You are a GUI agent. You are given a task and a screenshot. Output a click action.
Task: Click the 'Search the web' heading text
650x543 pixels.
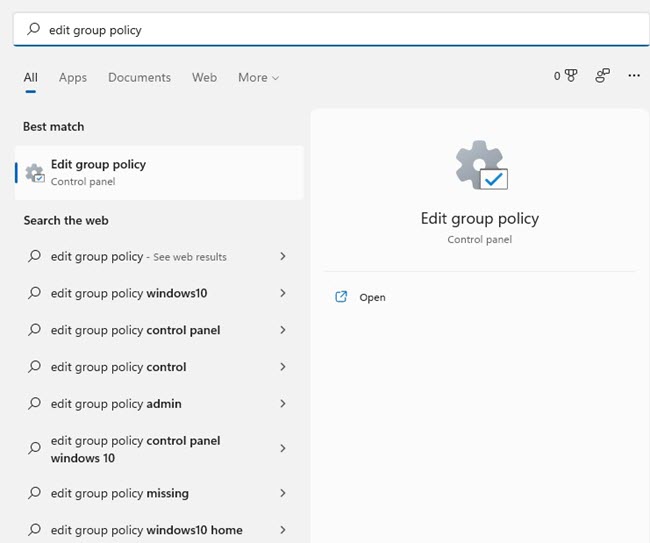coord(66,221)
